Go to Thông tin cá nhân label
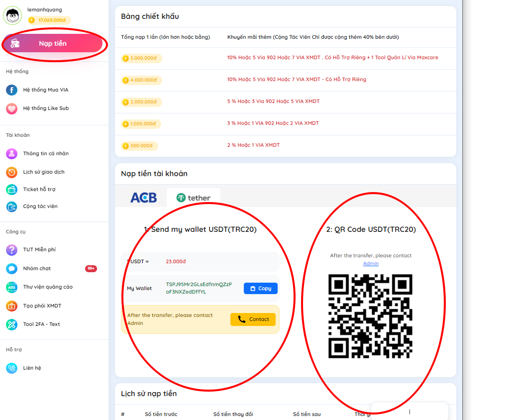This screenshot has height=420, width=513. coord(46,153)
